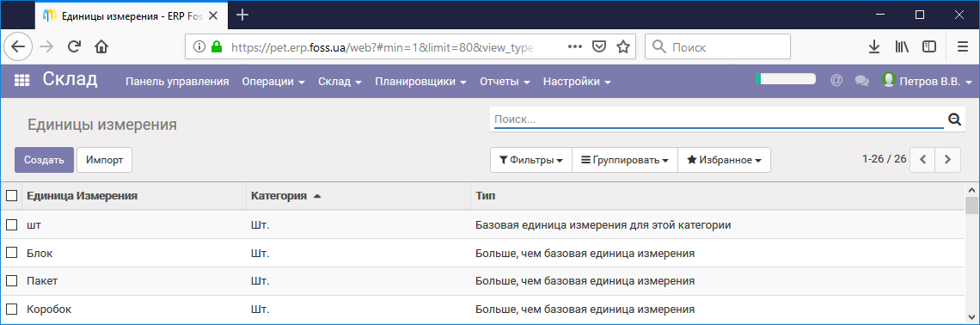Click the browser forward arrow

47,46
